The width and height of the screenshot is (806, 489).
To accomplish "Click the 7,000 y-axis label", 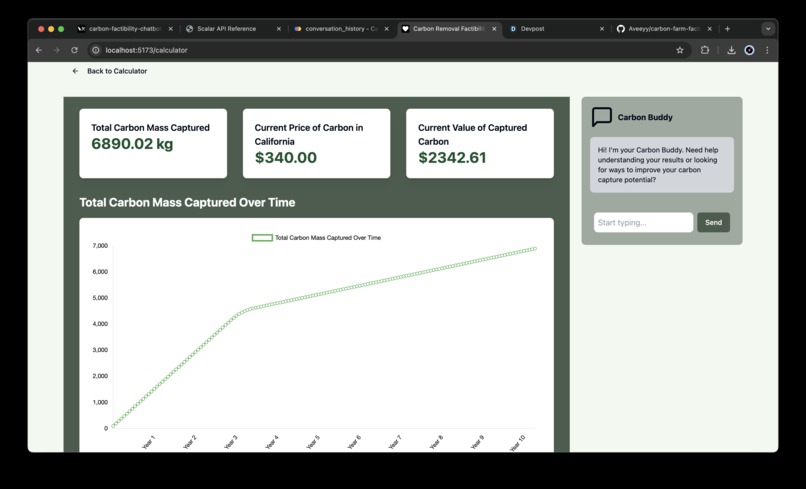I will (x=100, y=246).
